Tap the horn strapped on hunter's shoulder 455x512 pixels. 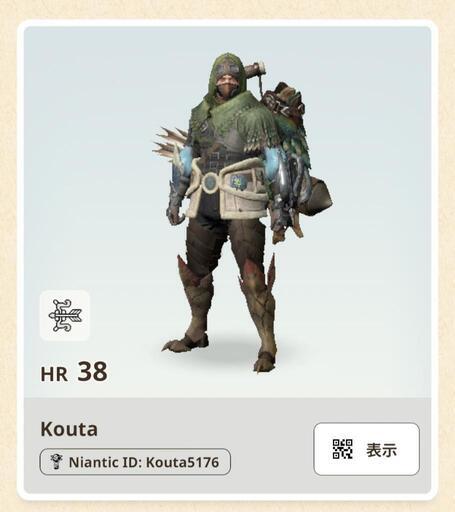(x=256, y=70)
